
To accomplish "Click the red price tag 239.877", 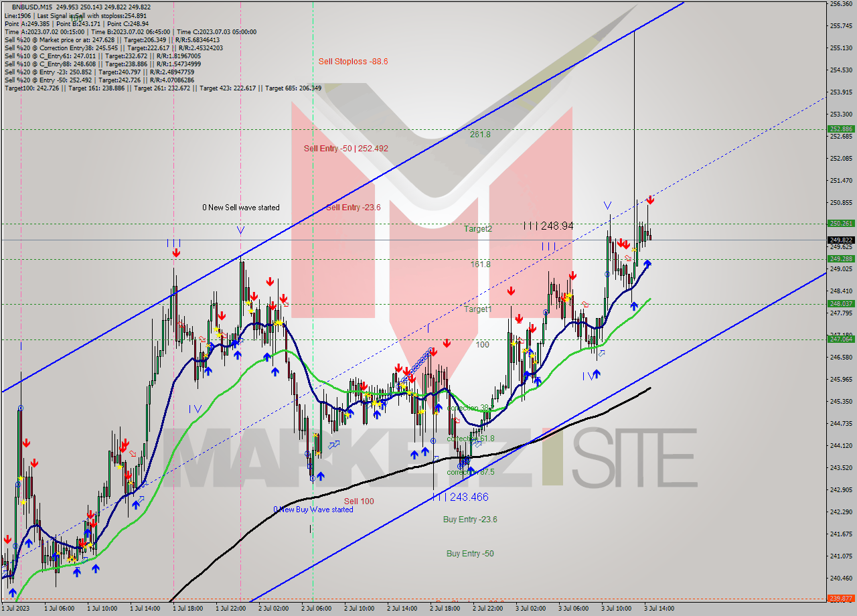I will [841, 599].
